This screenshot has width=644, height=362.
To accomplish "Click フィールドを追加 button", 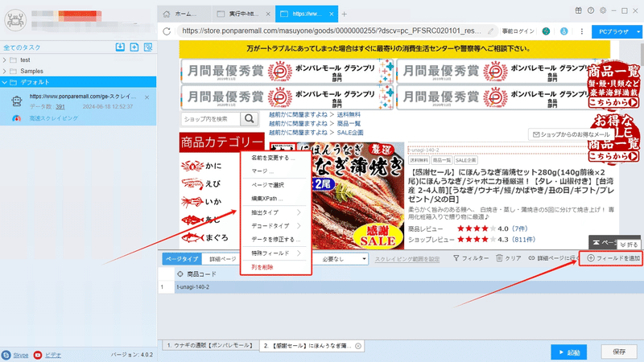I will pos(610,258).
